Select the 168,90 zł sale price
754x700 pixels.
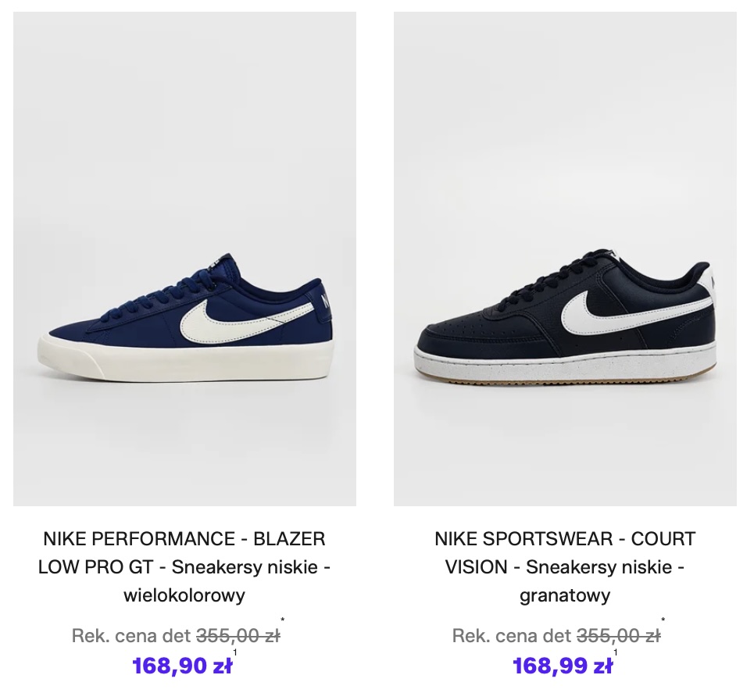(x=182, y=666)
